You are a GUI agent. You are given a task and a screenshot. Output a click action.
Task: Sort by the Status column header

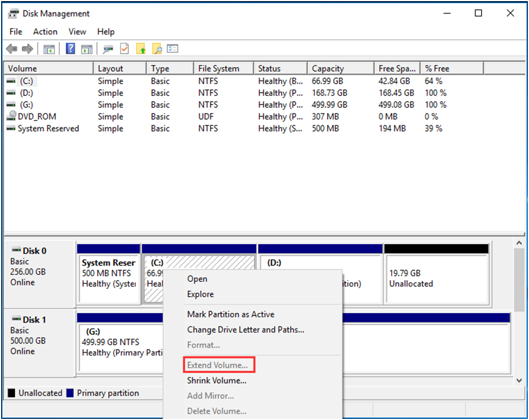tap(280, 69)
